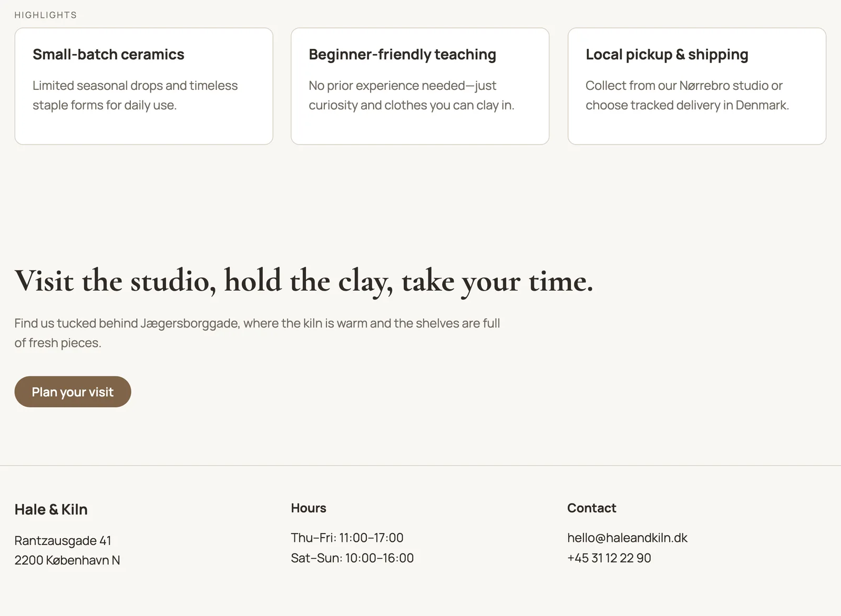Click the Contact footer heading

point(591,508)
